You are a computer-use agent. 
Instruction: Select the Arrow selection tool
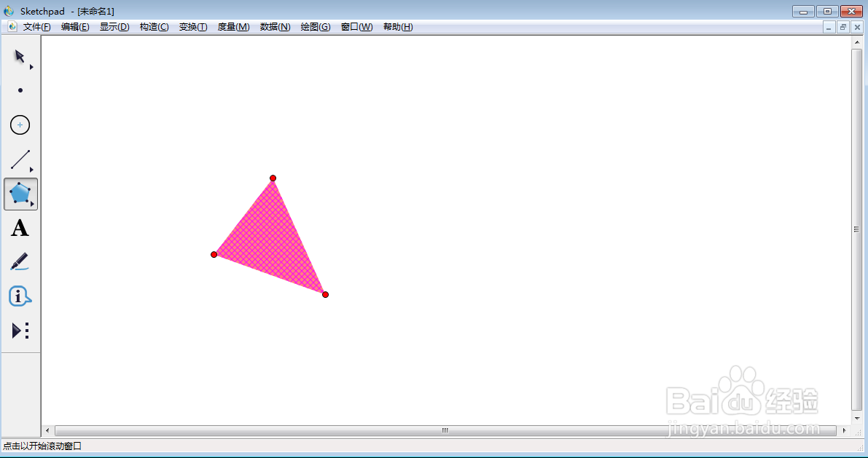[x=20, y=56]
